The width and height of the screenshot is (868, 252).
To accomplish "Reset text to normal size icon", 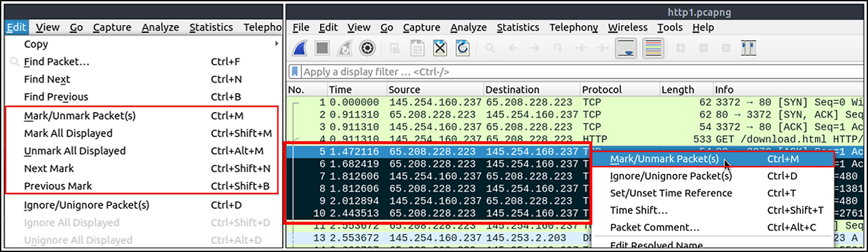I will click(x=726, y=48).
